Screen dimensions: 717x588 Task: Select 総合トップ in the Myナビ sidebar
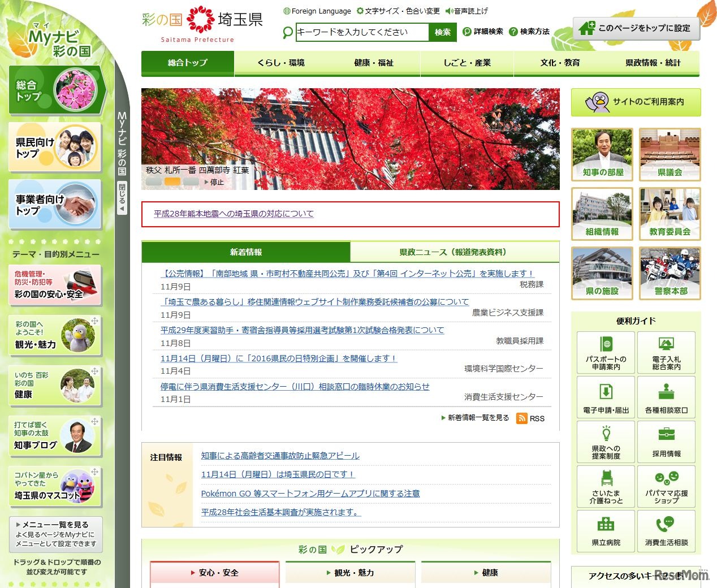coord(57,90)
